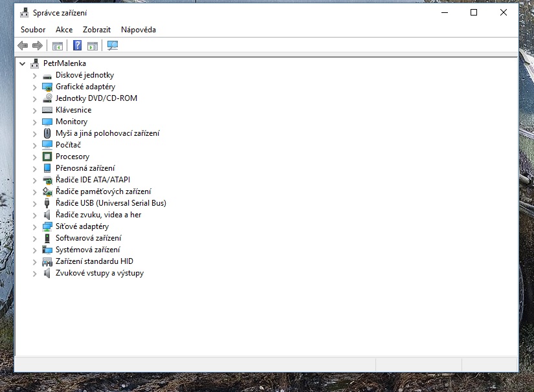Collapse the PetrMalenka root node

[x=23, y=63]
